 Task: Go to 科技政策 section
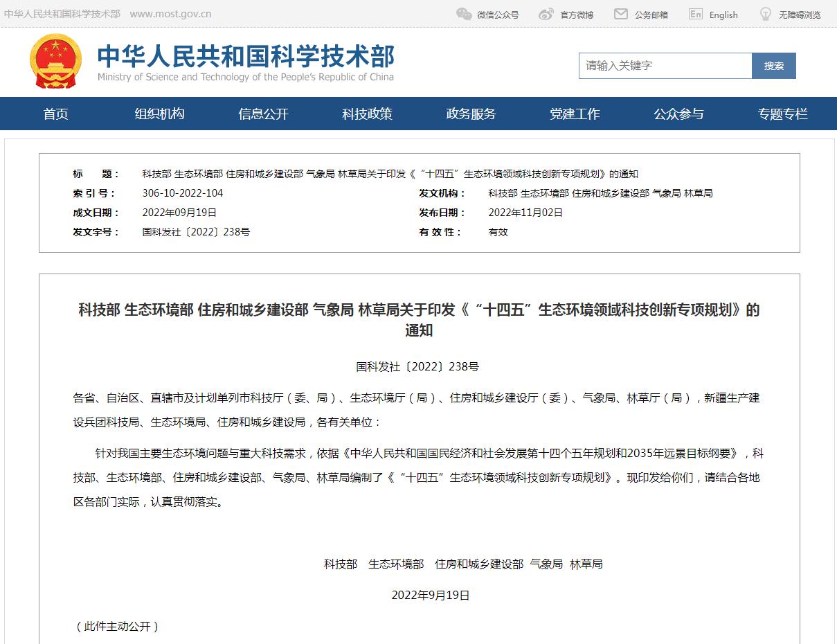click(x=367, y=114)
